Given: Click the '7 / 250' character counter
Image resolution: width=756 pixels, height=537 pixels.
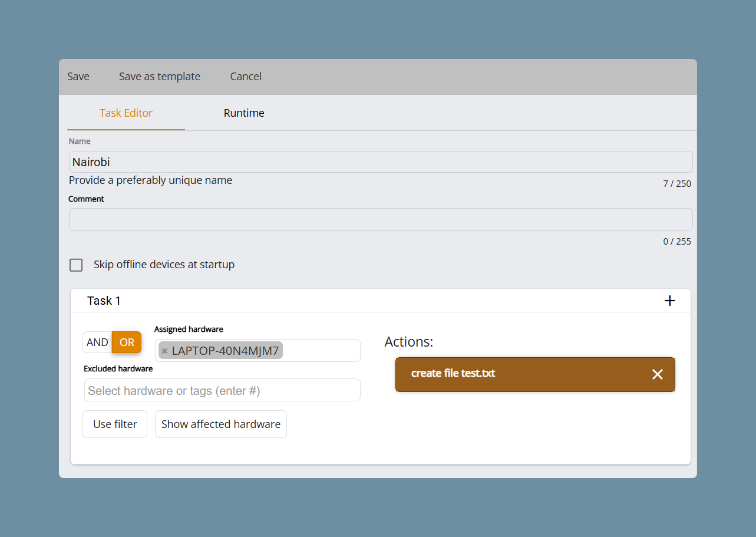Looking at the screenshot, I should [677, 184].
